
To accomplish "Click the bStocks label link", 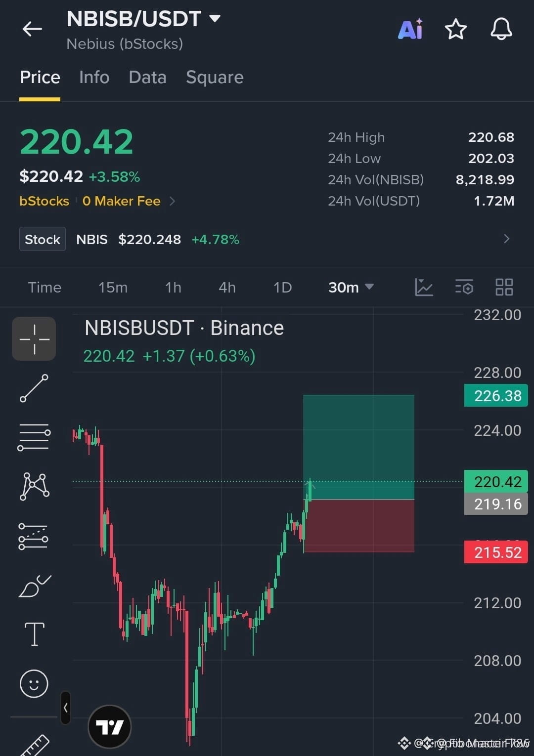I will [44, 201].
